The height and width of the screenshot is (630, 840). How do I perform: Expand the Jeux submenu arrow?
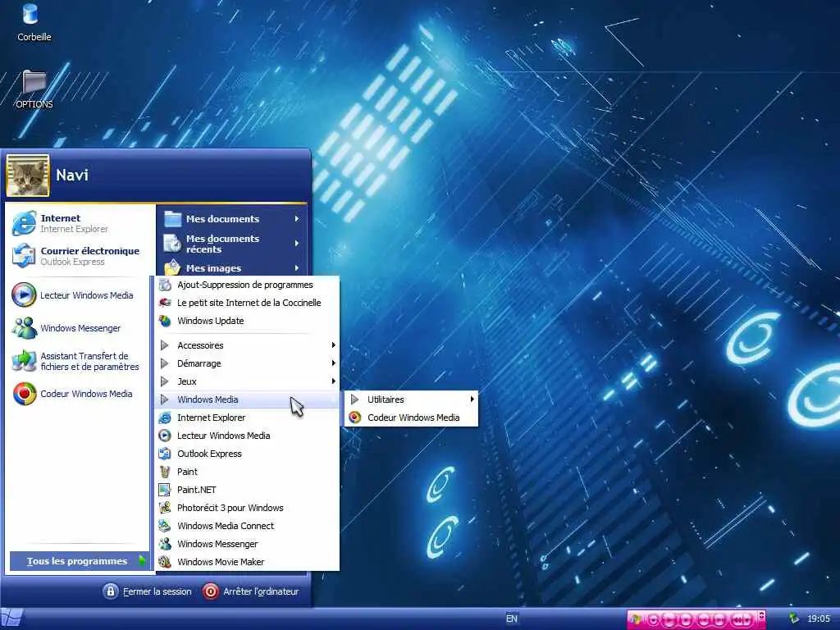tap(333, 381)
